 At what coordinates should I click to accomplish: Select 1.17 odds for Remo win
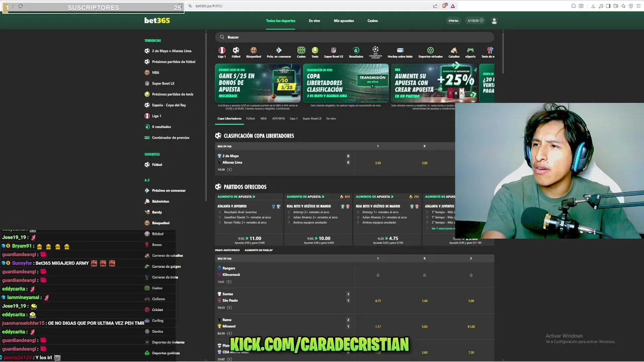tap(378, 326)
